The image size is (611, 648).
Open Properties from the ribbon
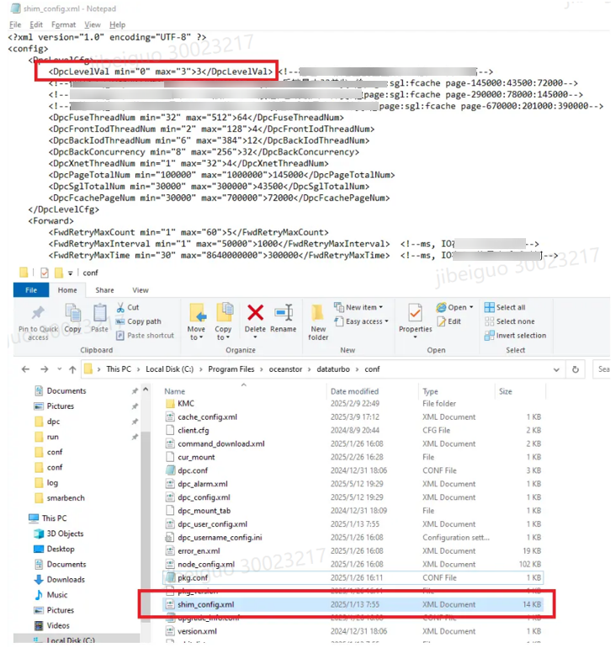tap(415, 314)
